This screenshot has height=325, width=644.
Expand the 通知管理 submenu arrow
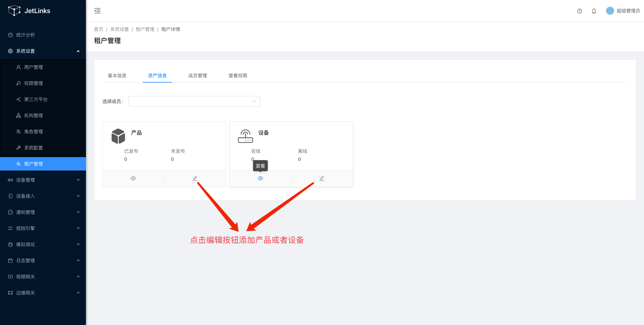(78, 212)
